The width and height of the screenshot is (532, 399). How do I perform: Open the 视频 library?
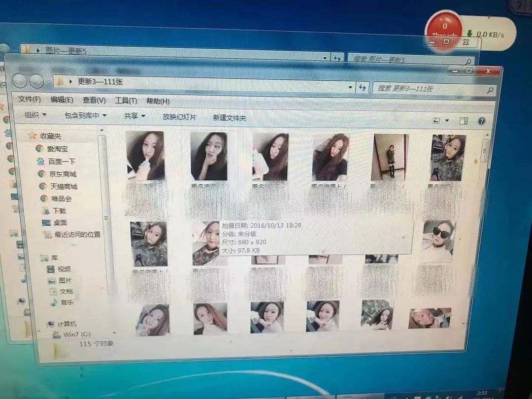pos(64,269)
